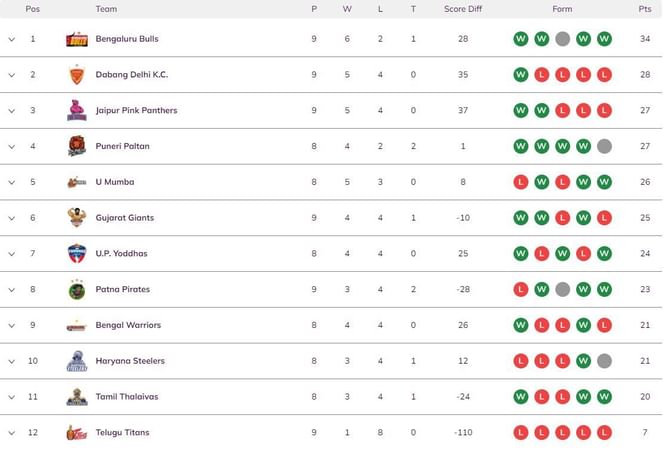Click the Bengal Warriors team logo
This screenshot has width=668, height=450.
pyautogui.click(x=77, y=326)
